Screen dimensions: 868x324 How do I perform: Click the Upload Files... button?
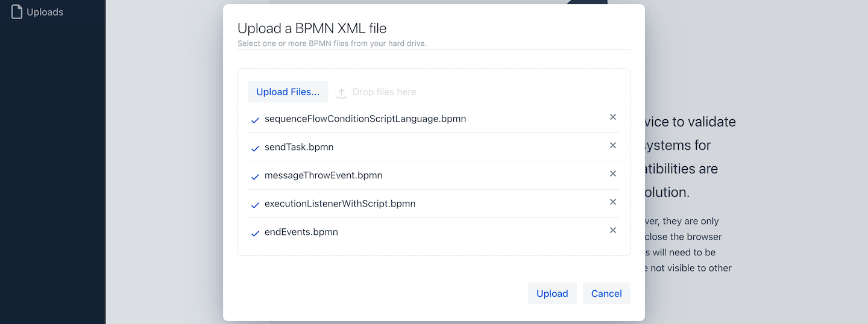pos(288,92)
